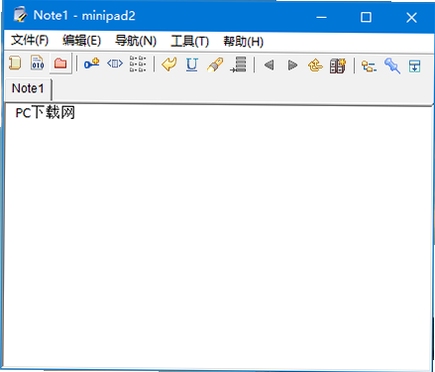Click the blue key icon
435x372 pixels.
click(91, 63)
